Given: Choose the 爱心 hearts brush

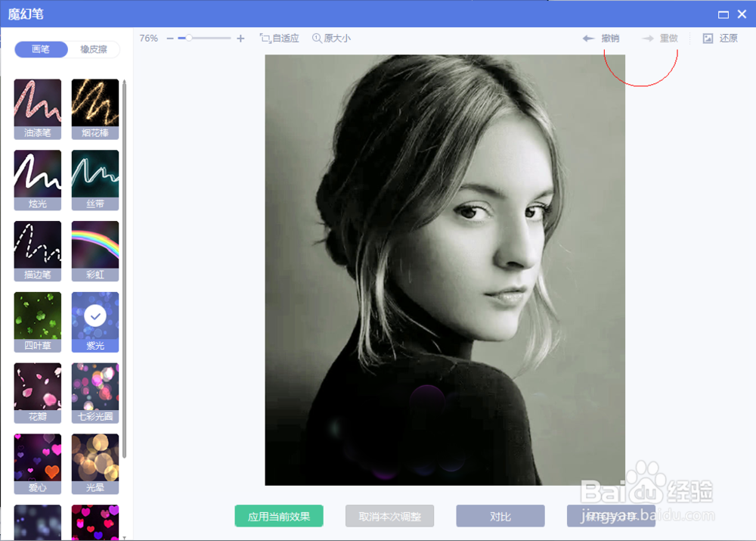Looking at the screenshot, I should point(38,464).
